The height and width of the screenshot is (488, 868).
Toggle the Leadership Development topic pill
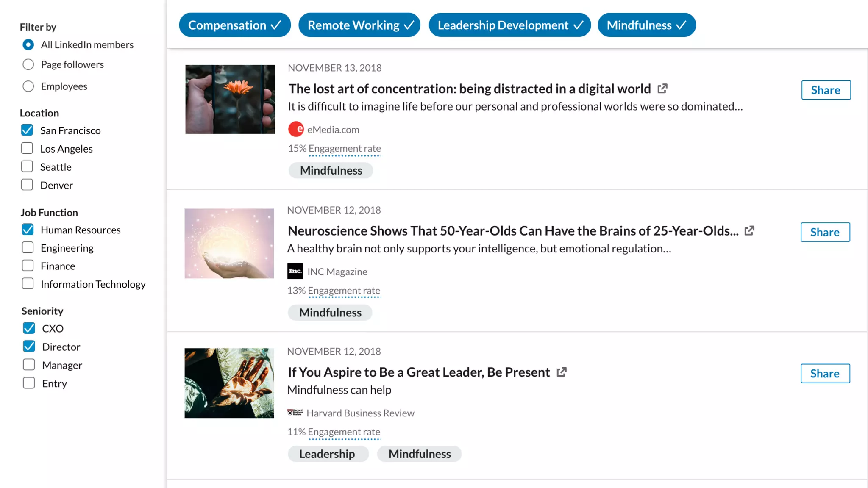click(x=509, y=25)
